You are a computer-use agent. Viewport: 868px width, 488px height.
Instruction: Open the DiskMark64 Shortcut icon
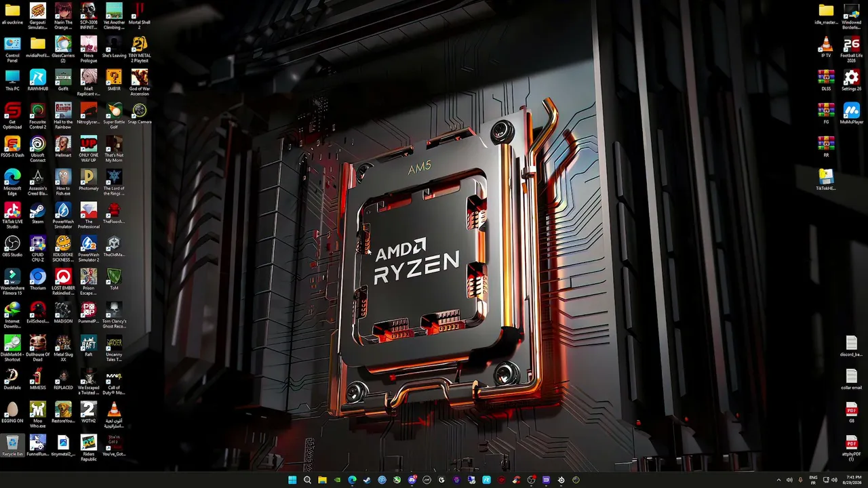12,348
